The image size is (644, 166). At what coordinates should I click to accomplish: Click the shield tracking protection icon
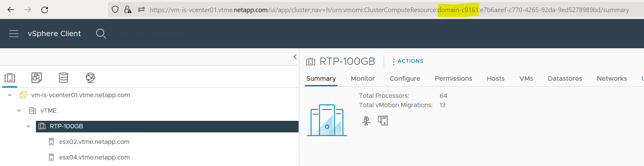[115, 10]
